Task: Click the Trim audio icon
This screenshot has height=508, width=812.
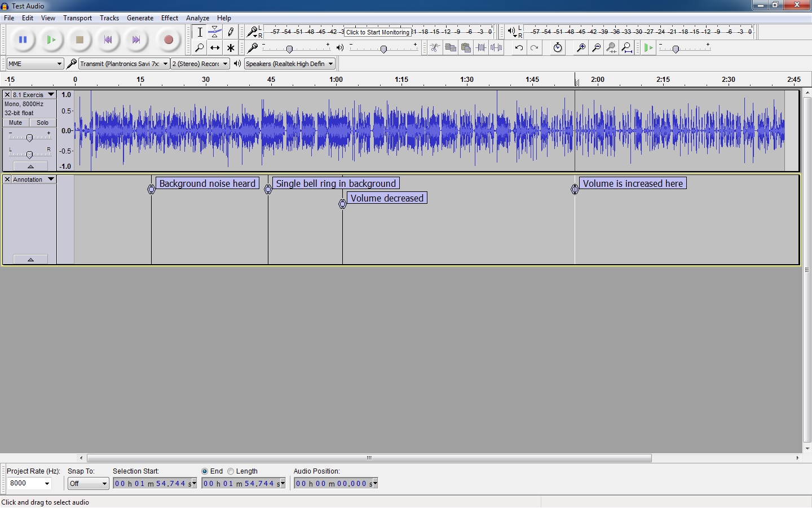Action: (x=481, y=48)
